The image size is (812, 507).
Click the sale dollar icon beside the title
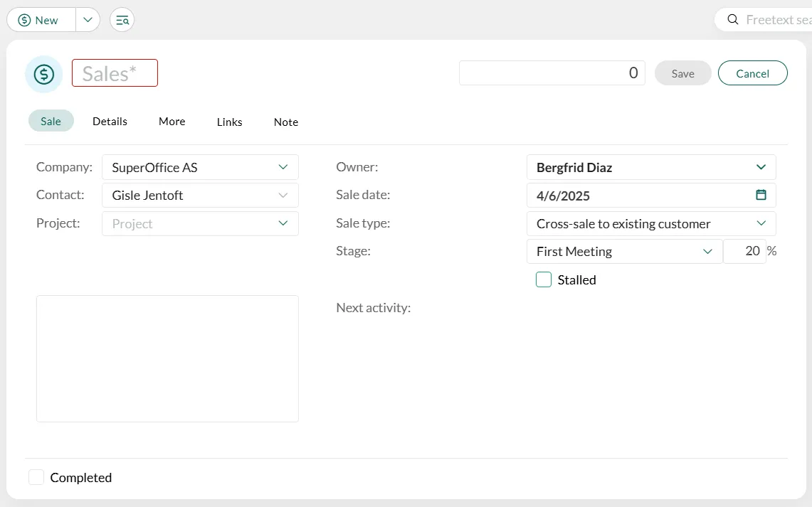click(x=43, y=74)
